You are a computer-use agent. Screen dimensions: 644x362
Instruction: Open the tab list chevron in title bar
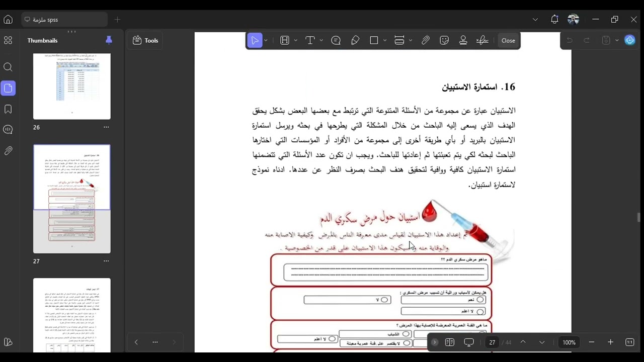[x=535, y=20]
